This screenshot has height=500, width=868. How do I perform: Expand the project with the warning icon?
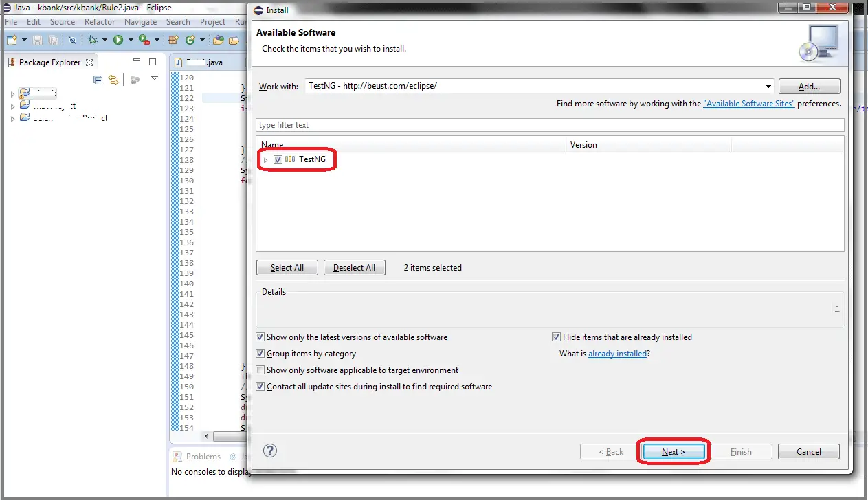pyautogui.click(x=13, y=93)
